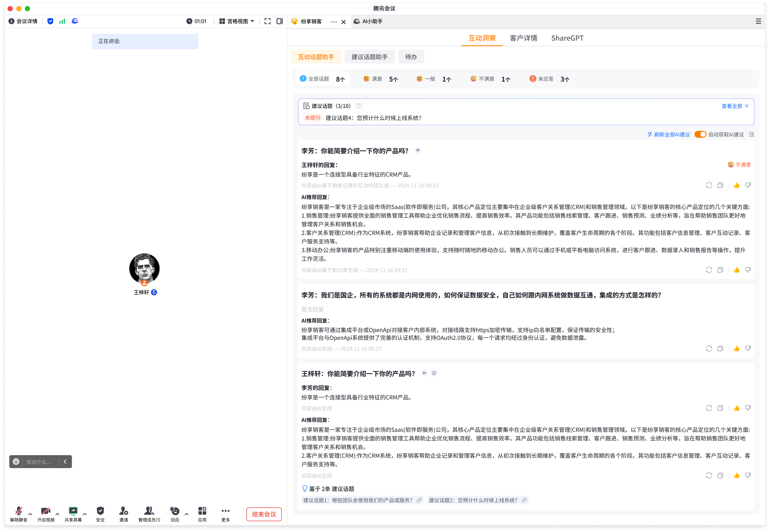Refresh AI推荐回复 generated from 知识库

tap(709, 270)
